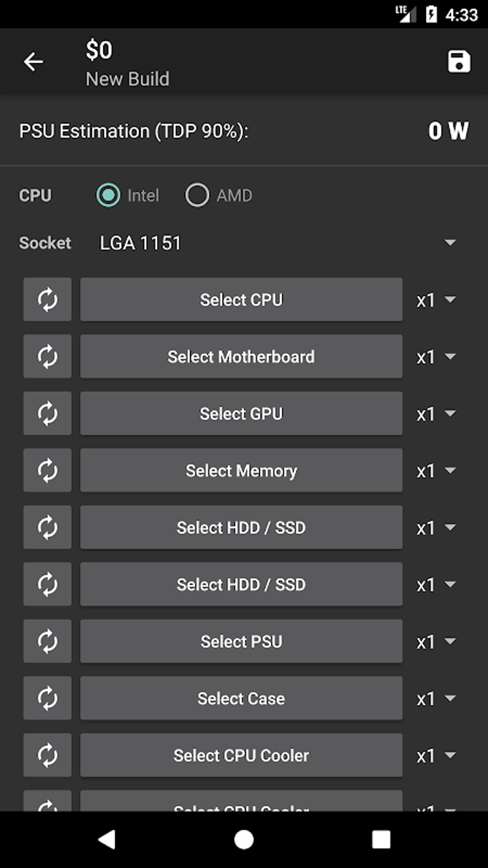Tap the save build floppy disk icon

click(x=458, y=62)
